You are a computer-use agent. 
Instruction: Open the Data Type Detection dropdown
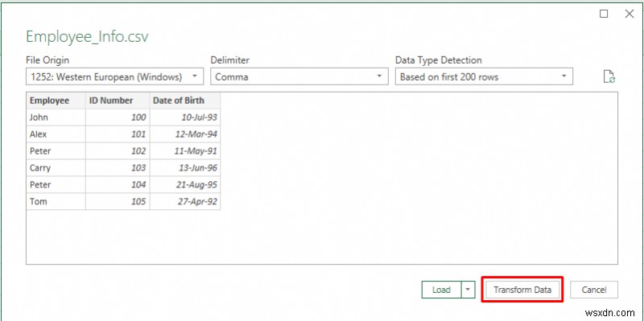point(484,76)
